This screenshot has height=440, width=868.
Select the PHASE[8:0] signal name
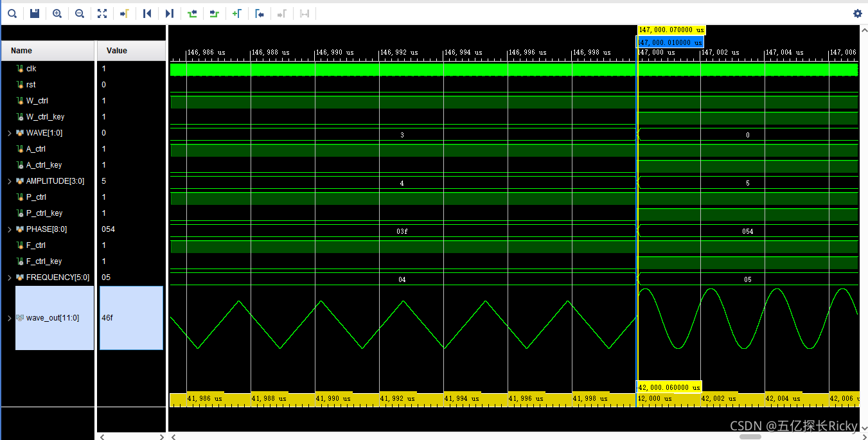[46, 229]
